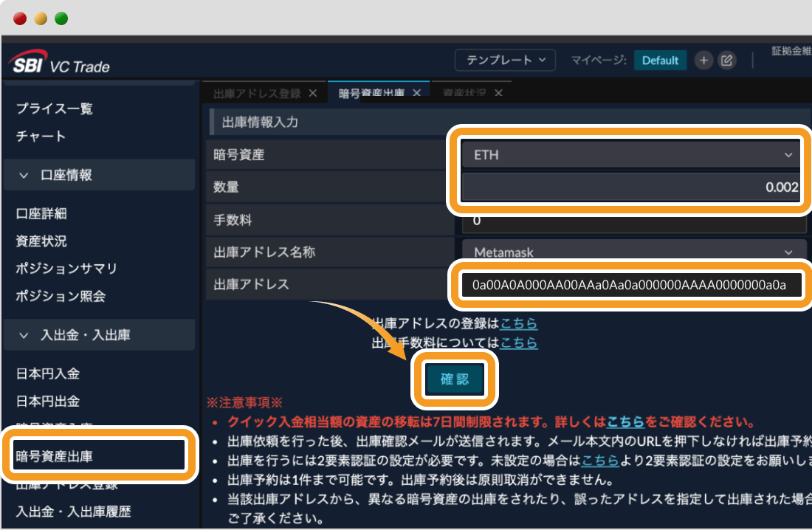Close the 出庫アドレス登録 tab with its X icon
This screenshot has width=812, height=530.
point(313,93)
